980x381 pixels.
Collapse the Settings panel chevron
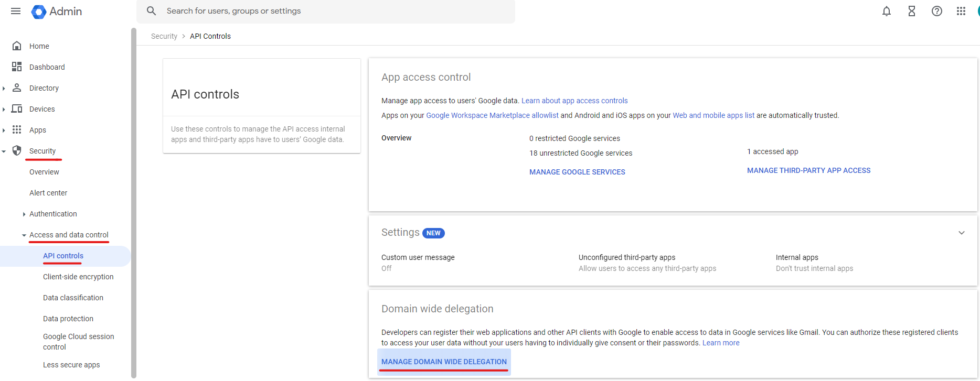[x=961, y=233]
